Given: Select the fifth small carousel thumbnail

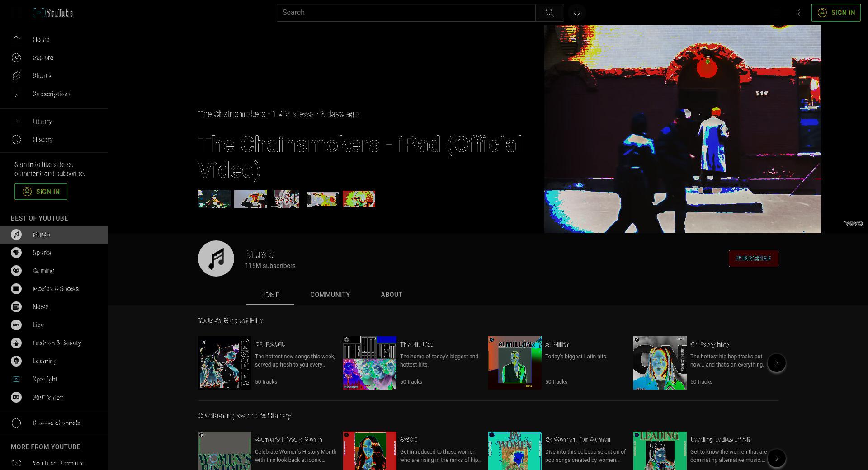Looking at the screenshot, I should point(359,199).
